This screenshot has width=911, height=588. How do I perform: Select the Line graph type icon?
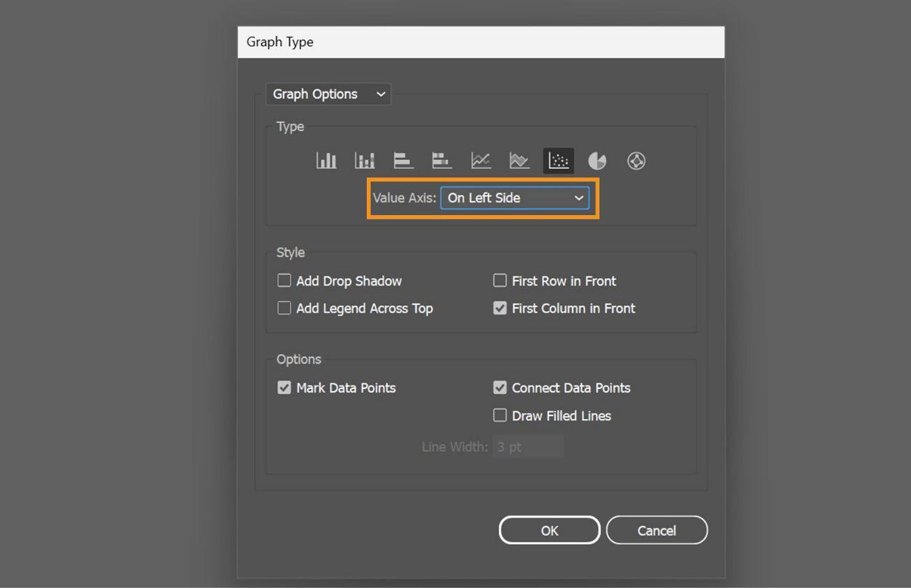click(481, 160)
